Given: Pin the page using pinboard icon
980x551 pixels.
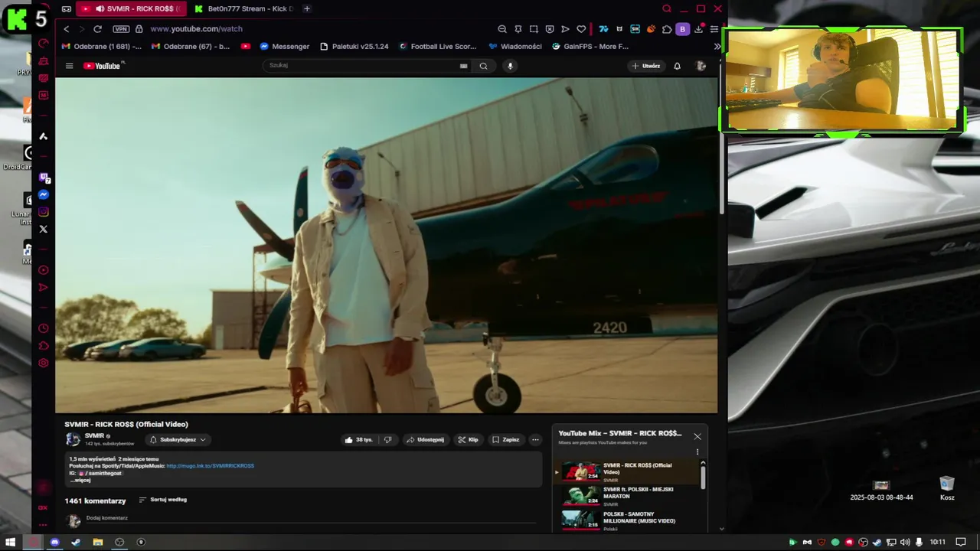Looking at the screenshot, I should [x=518, y=29].
